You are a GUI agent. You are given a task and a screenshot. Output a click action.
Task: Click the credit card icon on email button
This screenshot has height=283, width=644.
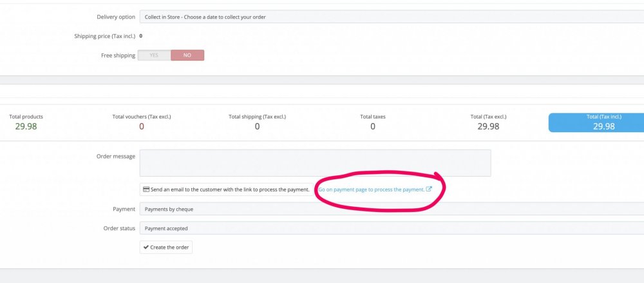[x=146, y=190]
